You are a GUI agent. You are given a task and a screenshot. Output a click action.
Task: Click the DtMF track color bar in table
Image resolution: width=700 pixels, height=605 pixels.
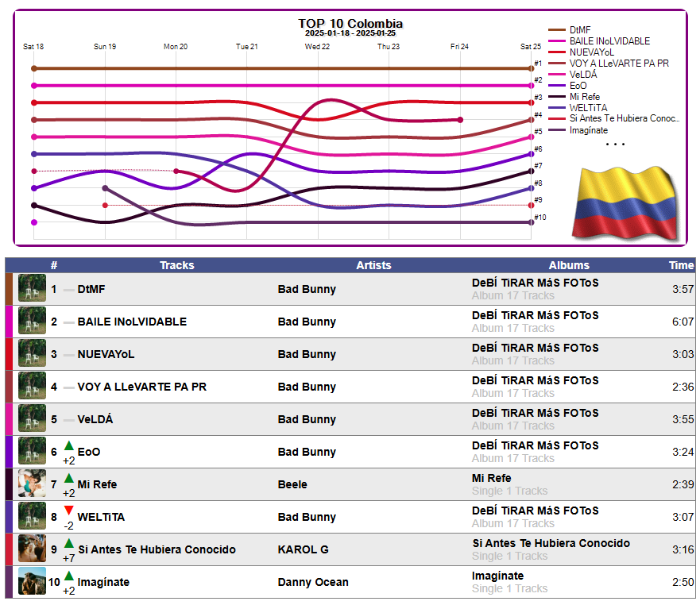click(x=9, y=289)
